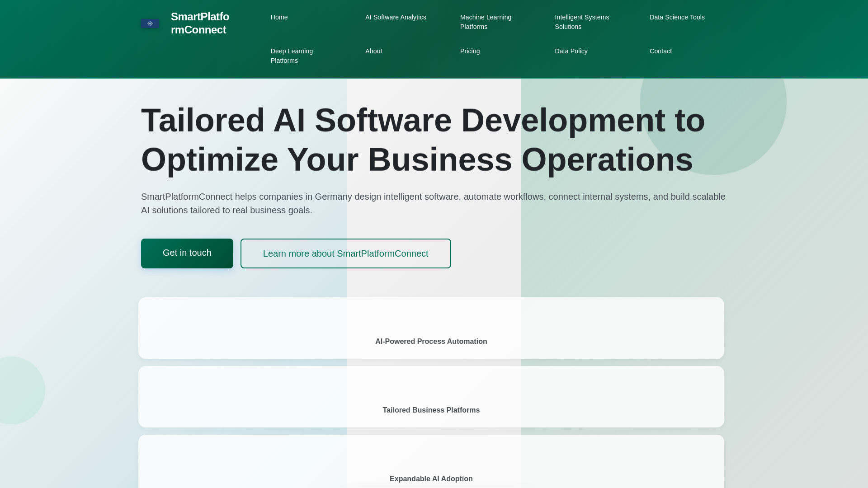Click the paragraph about companies in Germany
This screenshot has width=868, height=488.
tap(433, 203)
